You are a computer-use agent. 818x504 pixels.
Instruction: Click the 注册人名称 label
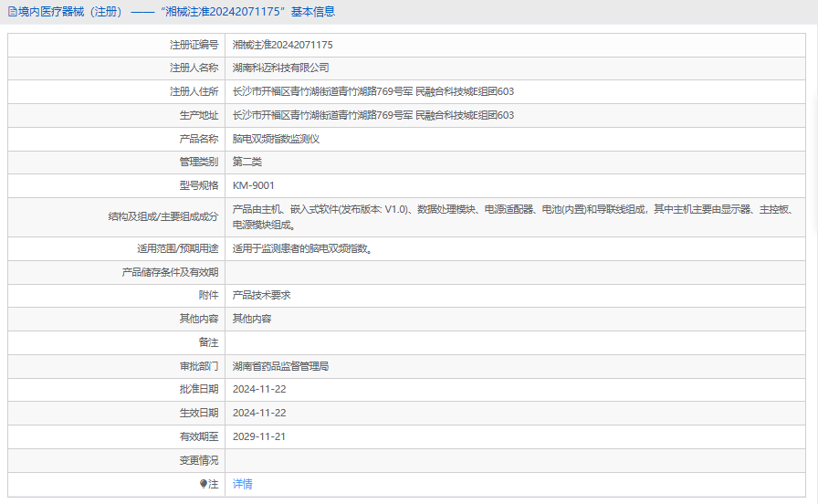coord(194,68)
